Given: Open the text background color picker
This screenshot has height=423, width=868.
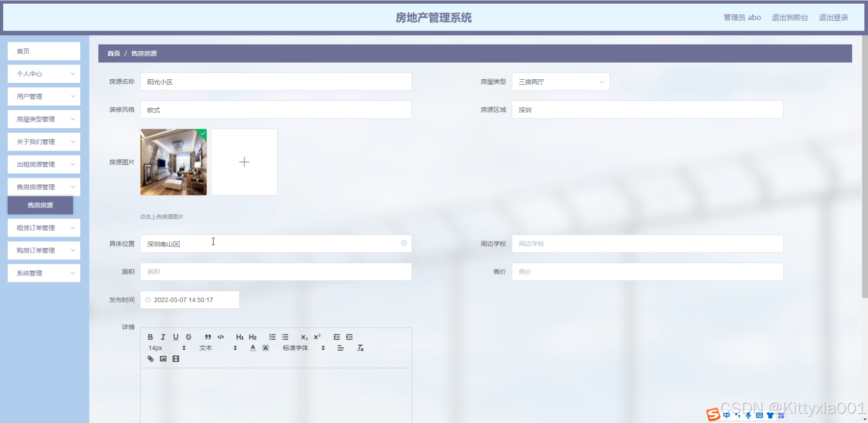Looking at the screenshot, I should [x=266, y=348].
